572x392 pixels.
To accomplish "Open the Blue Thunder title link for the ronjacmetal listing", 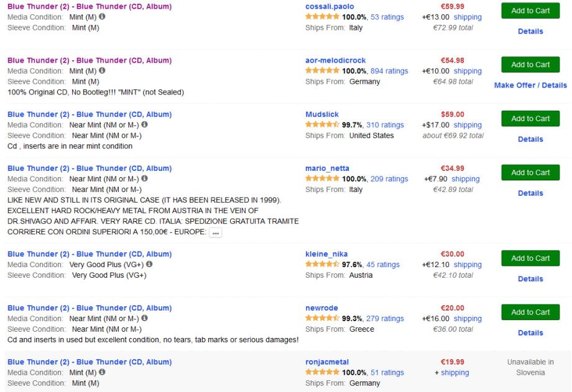I will pos(89,362).
